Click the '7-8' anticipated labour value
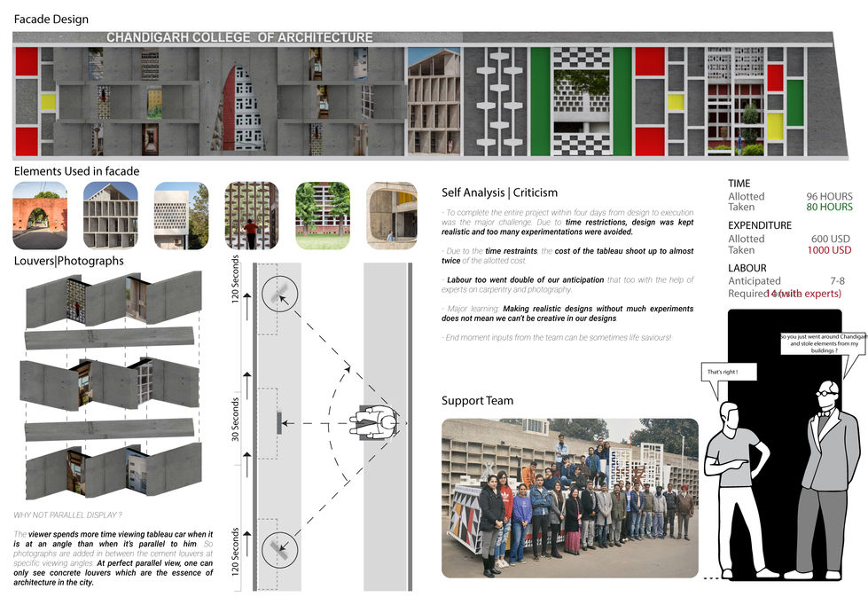Viewport: 868px width, 613px height. 837,281
